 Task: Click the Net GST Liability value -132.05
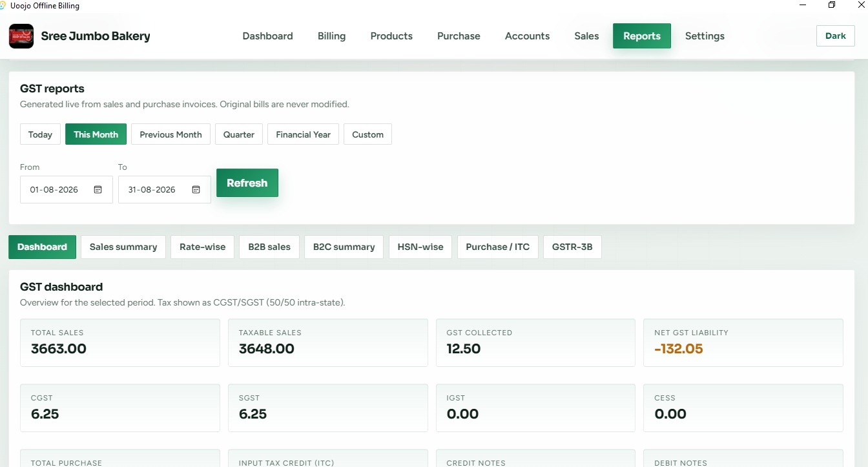679,349
